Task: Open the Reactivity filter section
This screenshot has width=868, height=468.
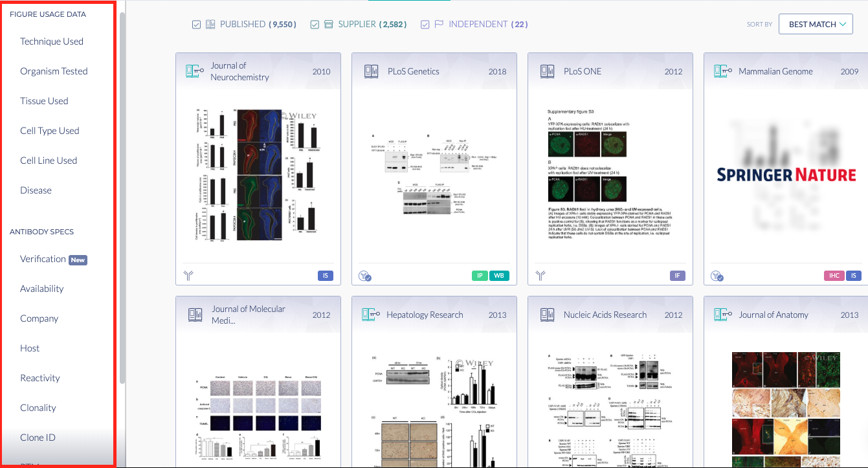Action: pos(40,378)
